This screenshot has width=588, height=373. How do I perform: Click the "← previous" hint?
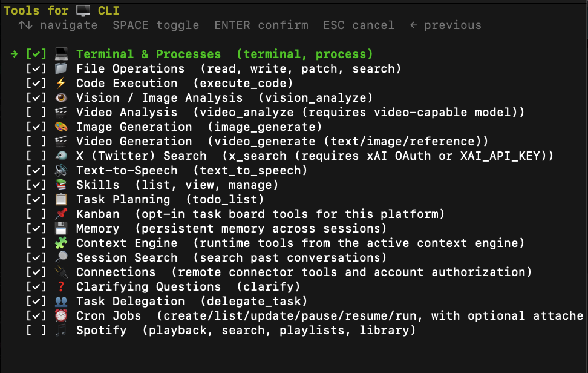[445, 25]
